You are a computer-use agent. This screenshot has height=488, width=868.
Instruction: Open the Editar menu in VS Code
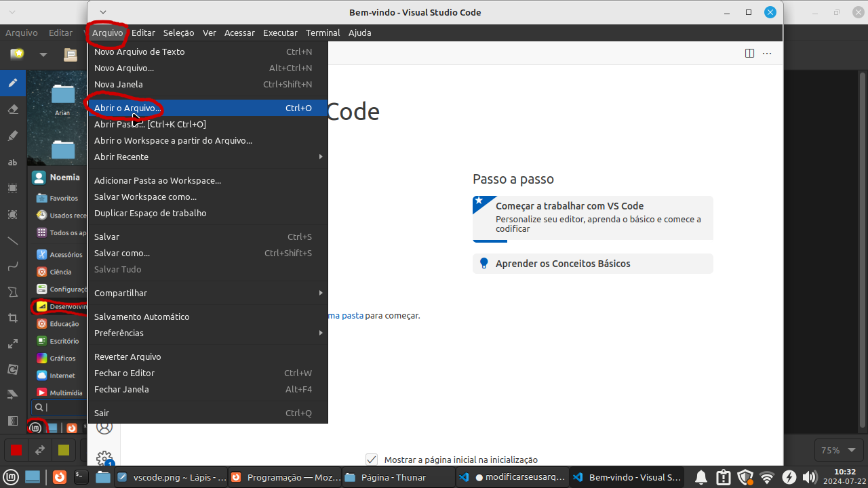[x=143, y=33]
